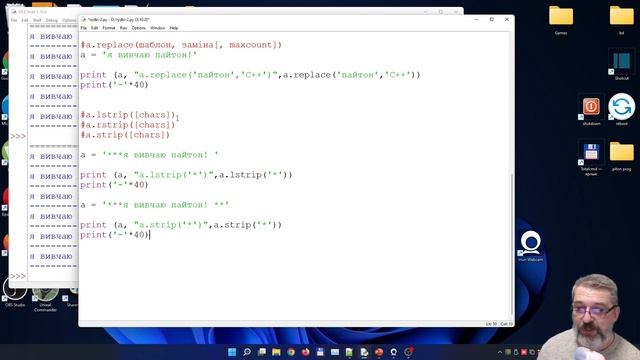Click the IDLE editor title bar icon

tap(84, 19)
